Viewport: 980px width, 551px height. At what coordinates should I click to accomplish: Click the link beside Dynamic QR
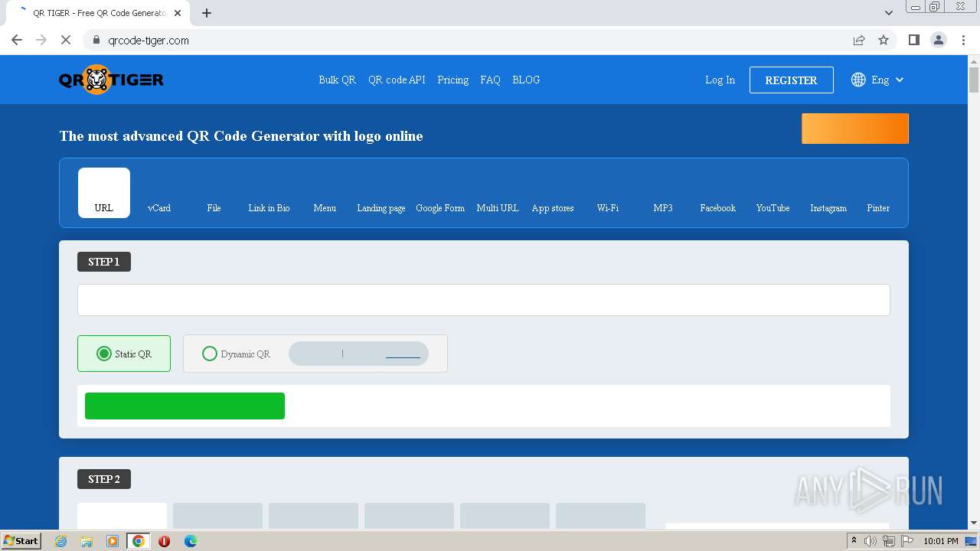coord(403,354)
